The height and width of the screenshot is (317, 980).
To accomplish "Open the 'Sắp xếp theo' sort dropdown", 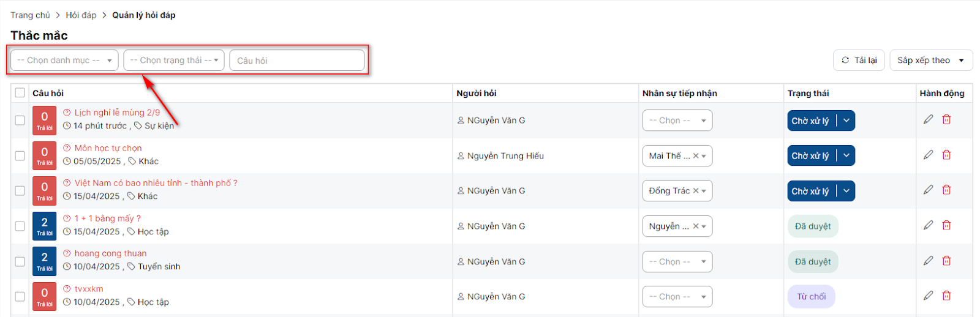I will click(930, 61).
